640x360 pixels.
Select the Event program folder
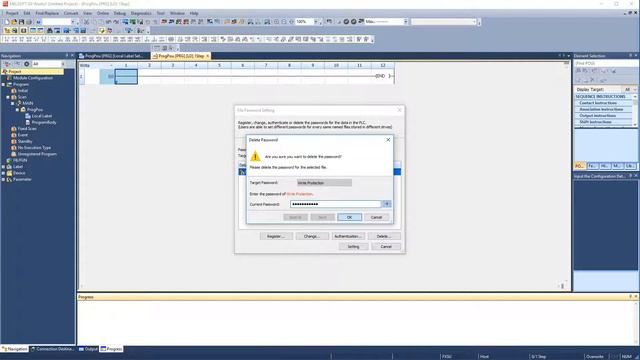22,135
